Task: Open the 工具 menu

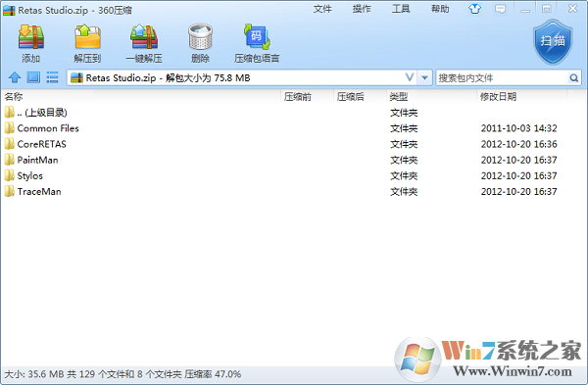Action: [x=401, y=9]
